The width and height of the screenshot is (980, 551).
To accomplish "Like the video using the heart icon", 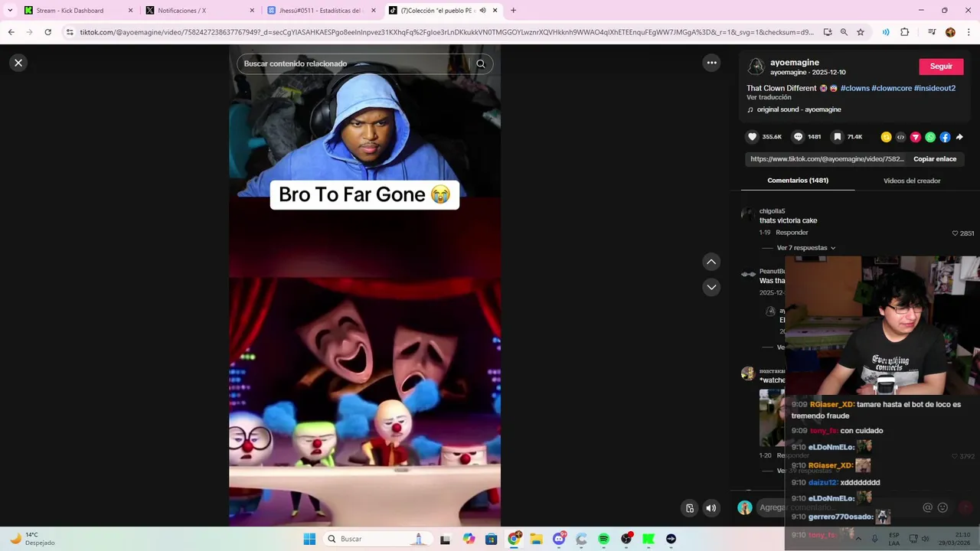I will (x=753, y=137).
